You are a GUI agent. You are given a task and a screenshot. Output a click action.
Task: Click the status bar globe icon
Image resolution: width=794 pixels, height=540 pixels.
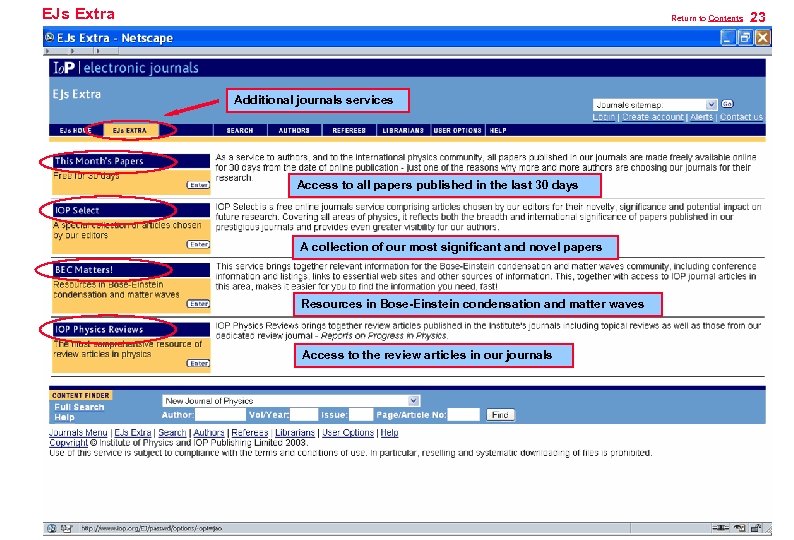point(52,528)
